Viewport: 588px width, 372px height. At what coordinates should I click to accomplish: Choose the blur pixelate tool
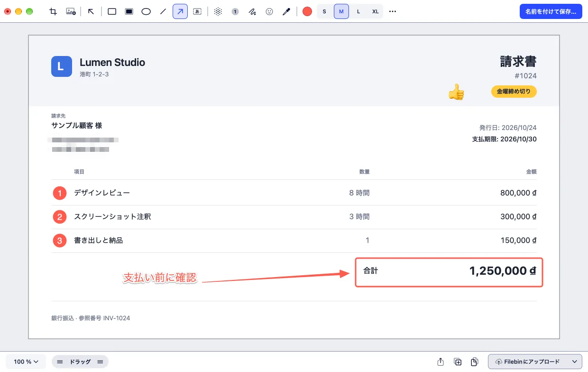coord(218,11)
